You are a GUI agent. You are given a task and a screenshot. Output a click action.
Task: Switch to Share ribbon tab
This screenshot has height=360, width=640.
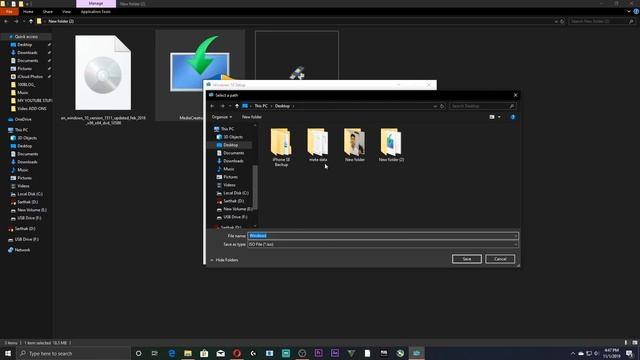click(x=48, y=12)
